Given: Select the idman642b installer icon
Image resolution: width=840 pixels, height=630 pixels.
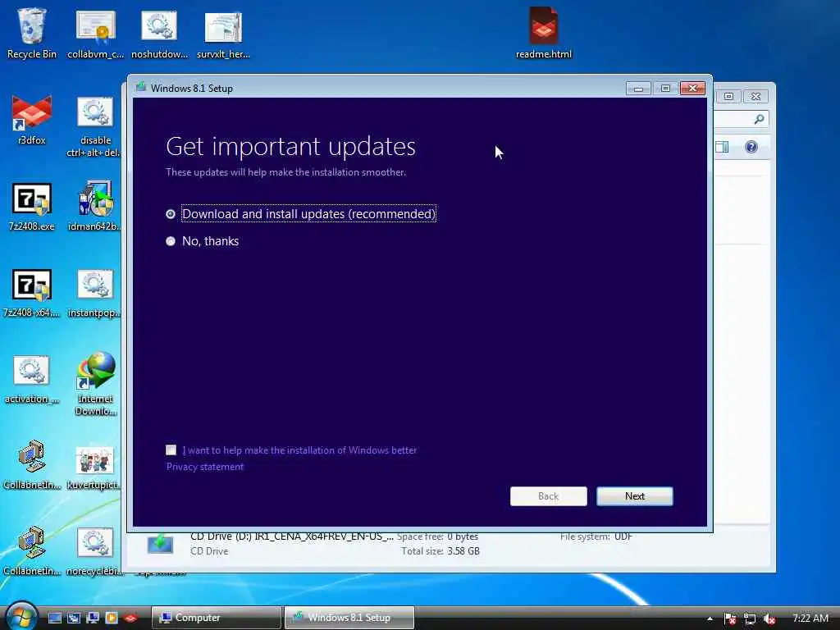Looking at the screenshot, I should (95, 206).
